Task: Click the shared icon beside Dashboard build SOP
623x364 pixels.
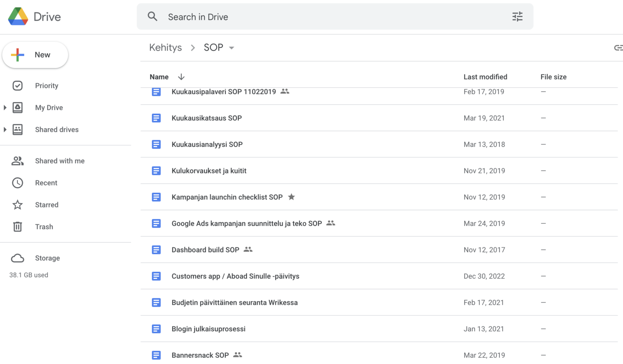Action: pyautogui.click(x=248, y=250)
